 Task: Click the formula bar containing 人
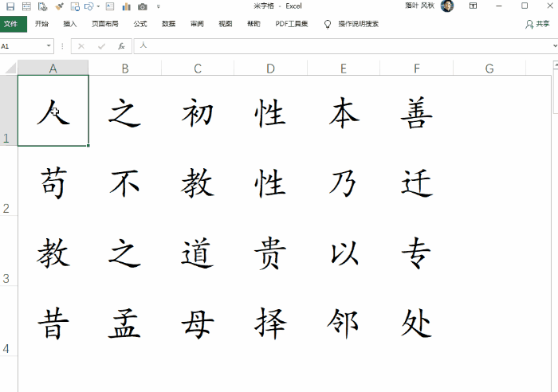tap(343, 46)
